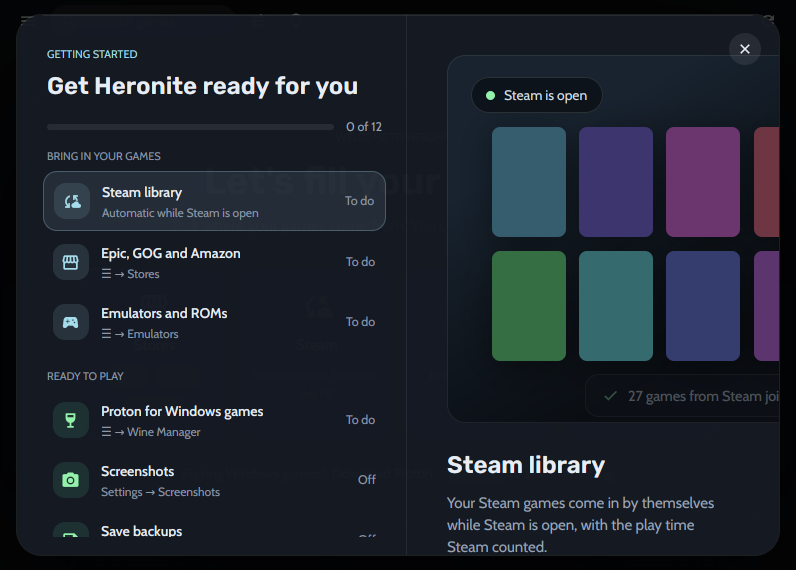
Task: Click the green game tile
Action: 529,306
